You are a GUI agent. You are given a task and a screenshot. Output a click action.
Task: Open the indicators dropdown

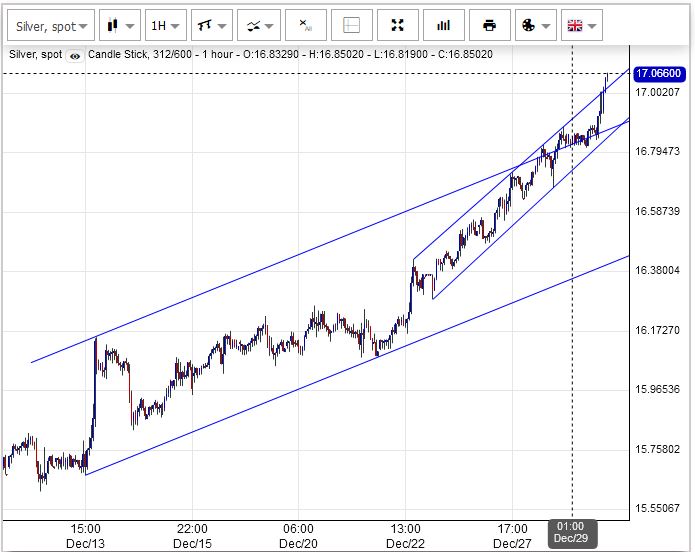coord(258,26)
